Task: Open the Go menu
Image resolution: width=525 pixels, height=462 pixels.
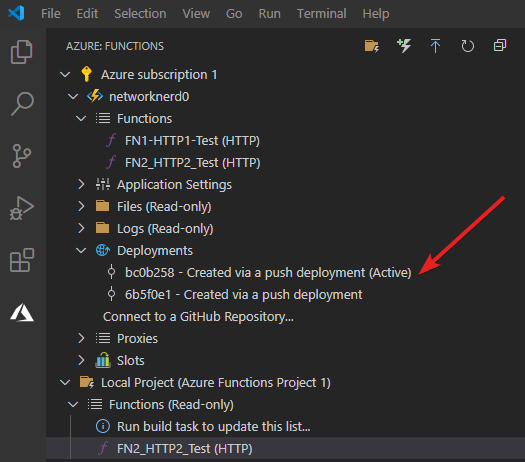Action: coord(234,14)
